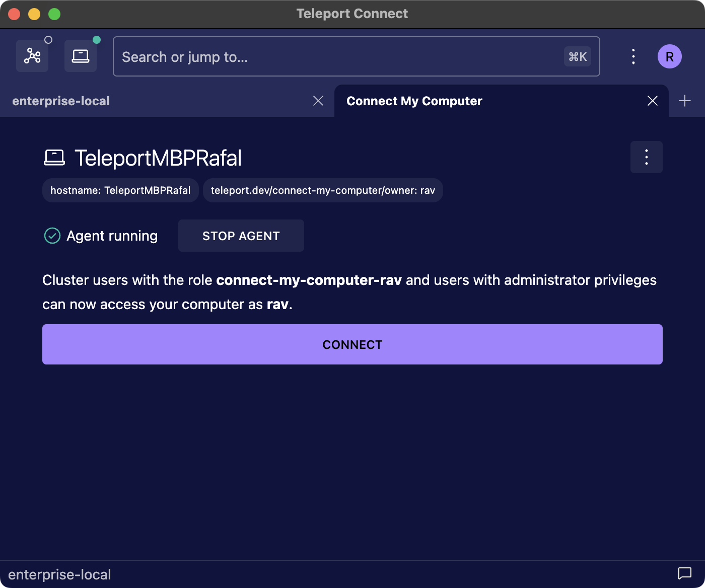Click the purple CONNECT button
Image resolution: width=705 pixels, height=588 pixels.
(352, 344)
